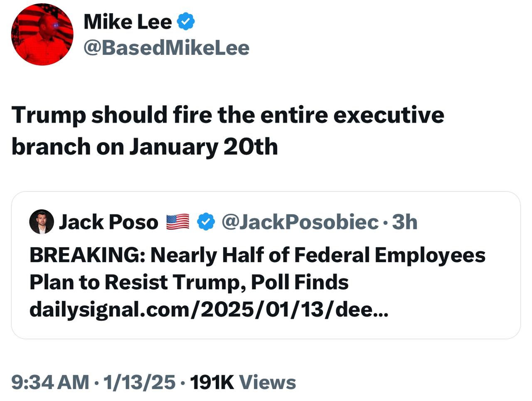Screen dimensions: 532x401
Task: Open the @JackPosobiec handle
Action: (300, 222)
